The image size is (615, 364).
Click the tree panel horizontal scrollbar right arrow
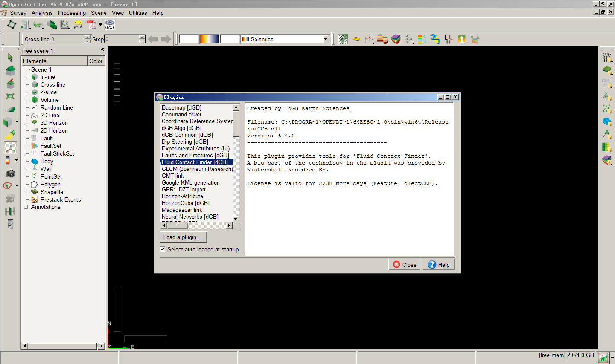(x=102, y=346)
